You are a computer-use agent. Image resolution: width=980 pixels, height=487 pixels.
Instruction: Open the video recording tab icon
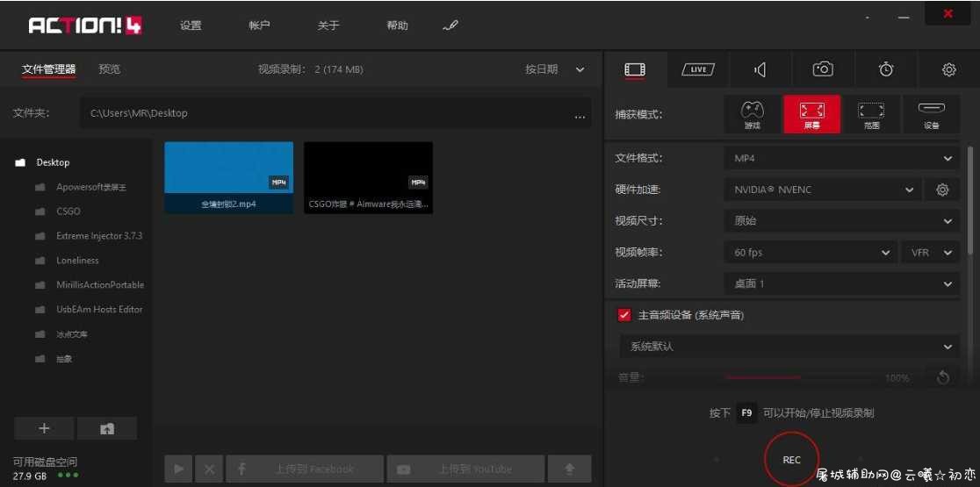(x=635, y=69)
